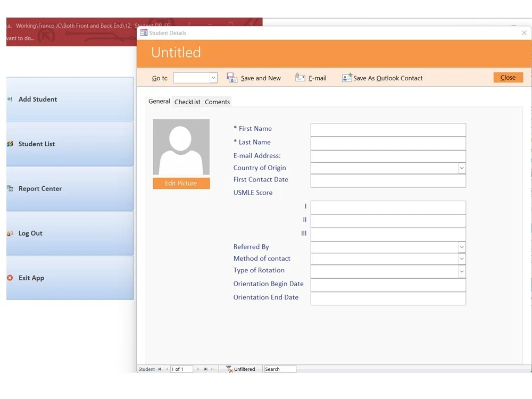The image size is (532, 399).
Task: Click the USMLE Score II field
Action: pyautogui.click(x=388, y=221)
